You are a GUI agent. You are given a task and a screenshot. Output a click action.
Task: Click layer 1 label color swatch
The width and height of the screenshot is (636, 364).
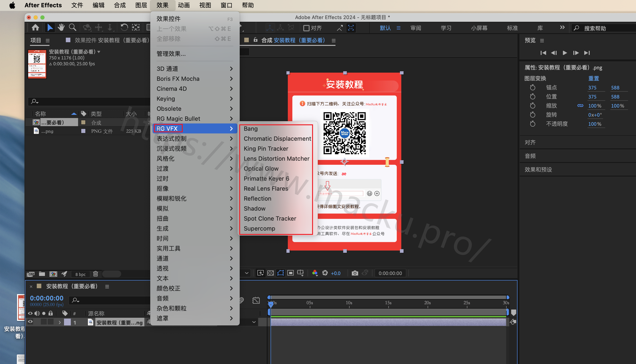tap(67, 322)
